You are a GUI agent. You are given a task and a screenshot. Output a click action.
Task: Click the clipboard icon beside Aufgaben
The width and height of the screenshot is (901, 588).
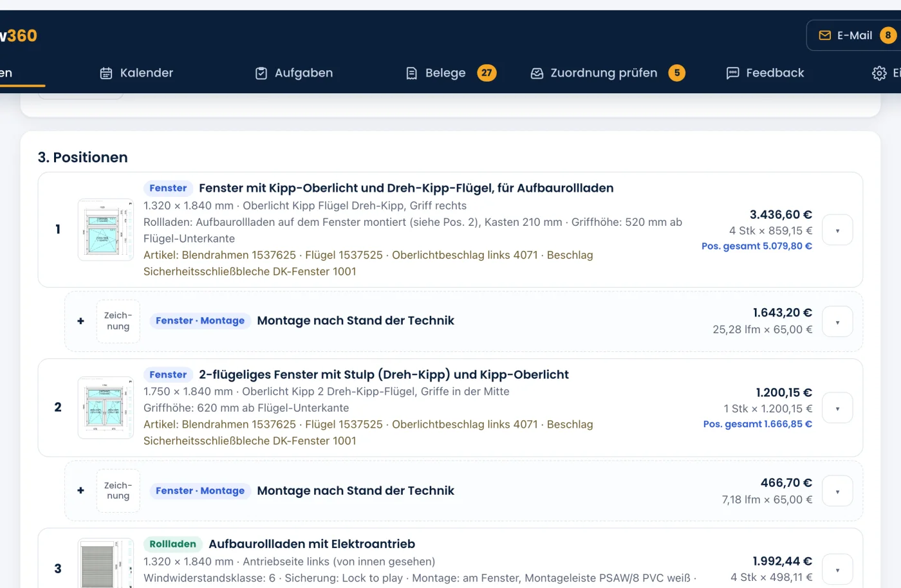(261, 73)
